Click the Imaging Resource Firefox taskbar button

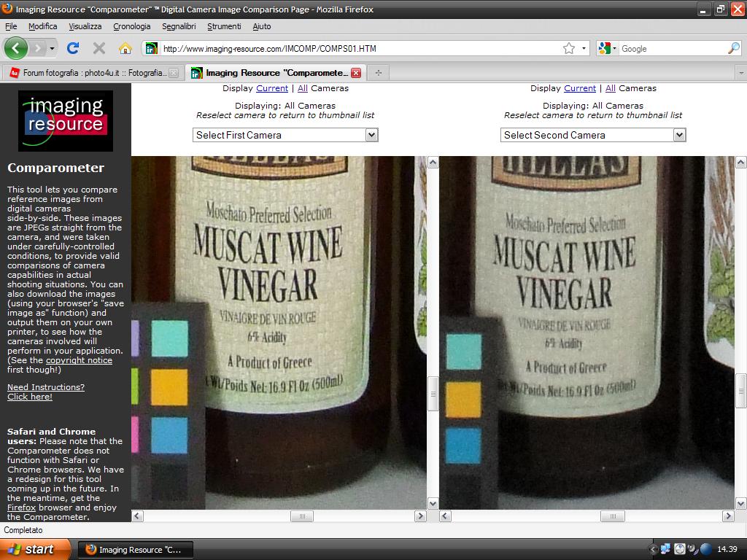coord(136,550)
